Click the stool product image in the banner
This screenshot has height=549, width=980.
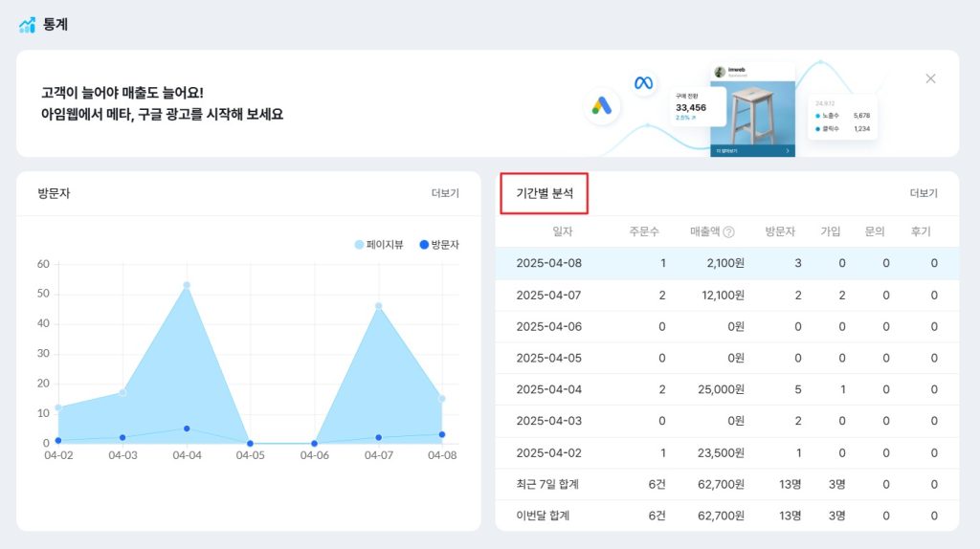752,113
